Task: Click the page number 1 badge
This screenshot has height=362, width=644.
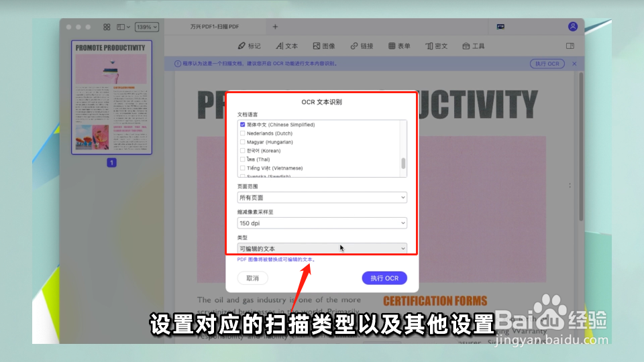Action: click(x=111, y=162)
